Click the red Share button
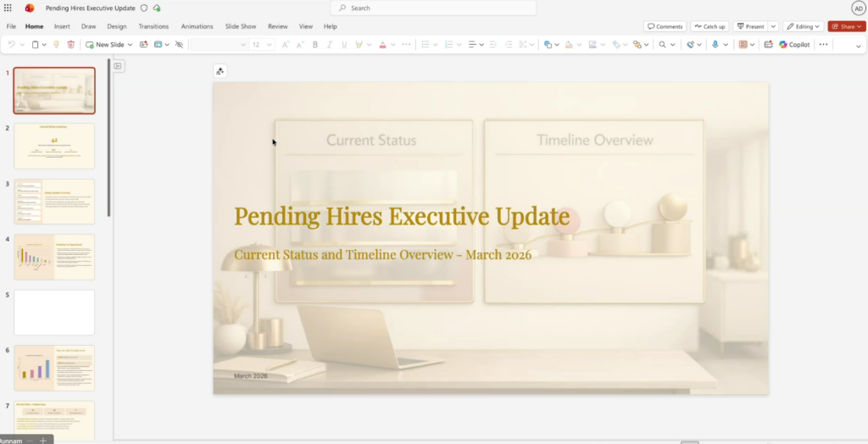The width and height of the screenshot is (868, 444). (847, 26)
